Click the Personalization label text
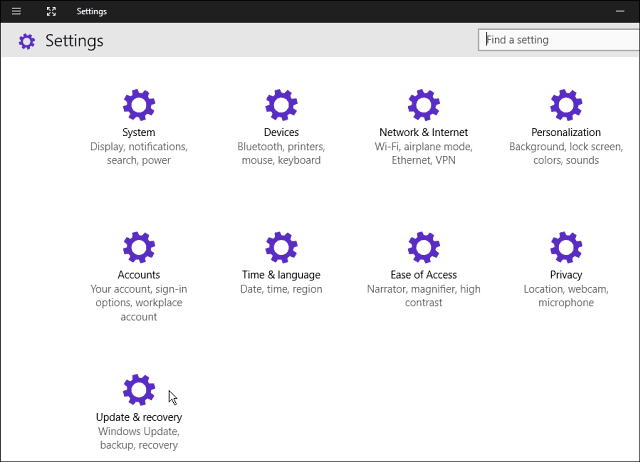640x462 pixels. [566, 132]
